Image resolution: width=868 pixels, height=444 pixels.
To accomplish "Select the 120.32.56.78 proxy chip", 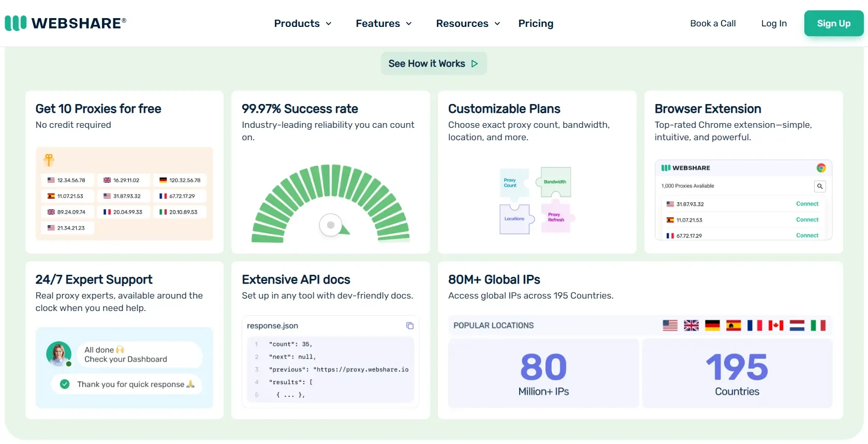I will tap(180, 180).
